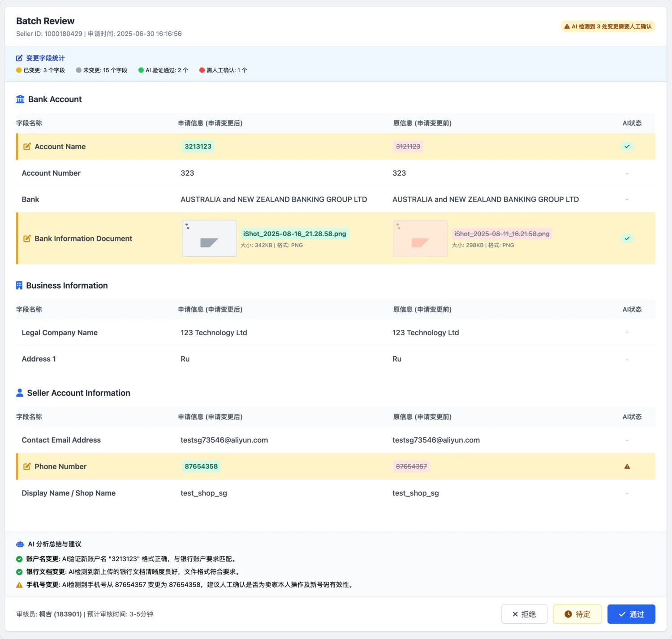Click the edit icon beside Bank Information Document
The height and width of the screenshot is (639, 672).
(27, 238)
